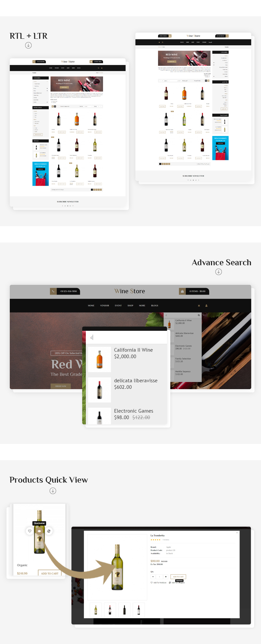Viewport: 261px width, 644px height.
Task: Click the ORDER NOW banner button
Action: click(61, 386)
